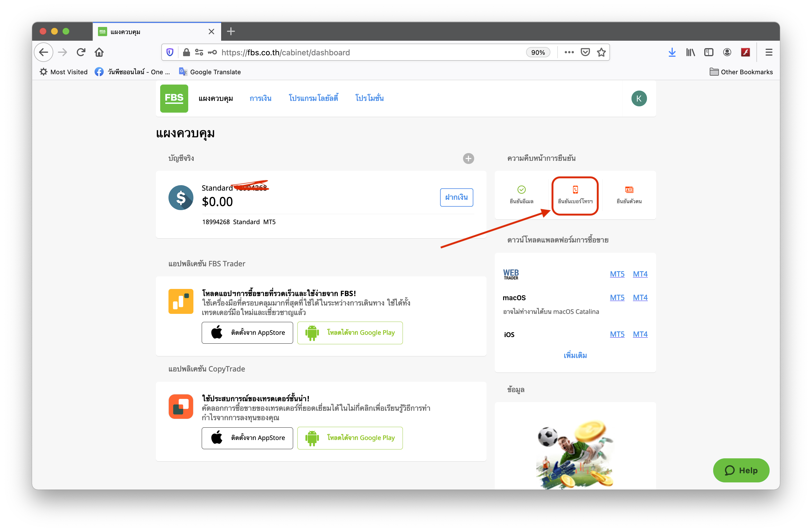Save page to Pocket icon

(585, 52)
